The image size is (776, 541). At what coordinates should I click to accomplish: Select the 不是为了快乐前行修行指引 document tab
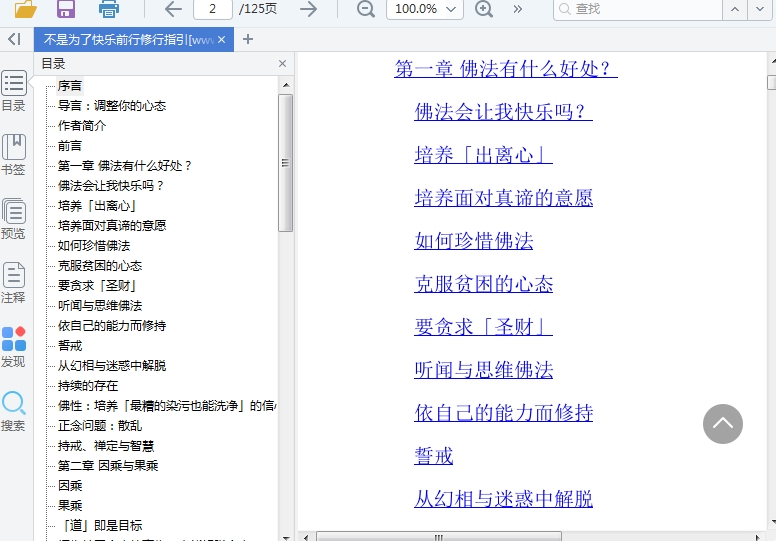(x=129, y=40)
